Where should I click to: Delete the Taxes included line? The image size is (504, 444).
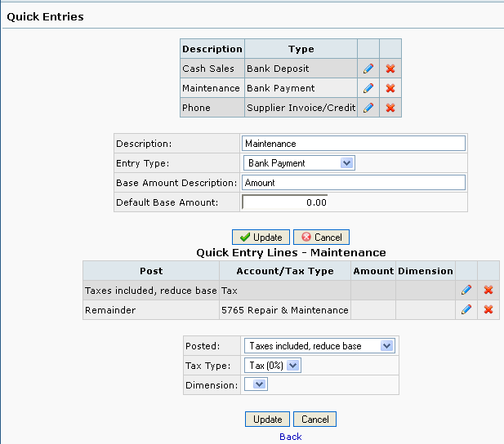488,290
